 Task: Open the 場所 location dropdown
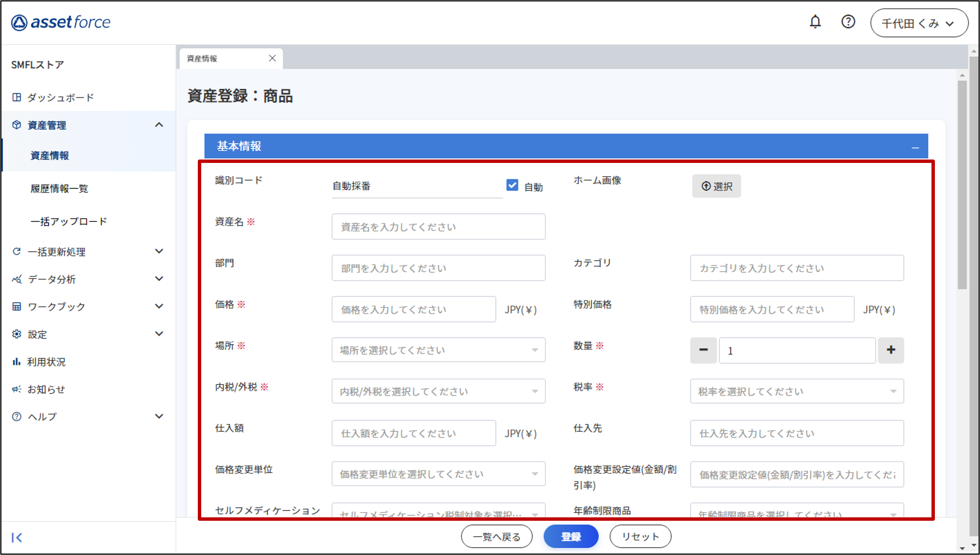tap(438, 350)
